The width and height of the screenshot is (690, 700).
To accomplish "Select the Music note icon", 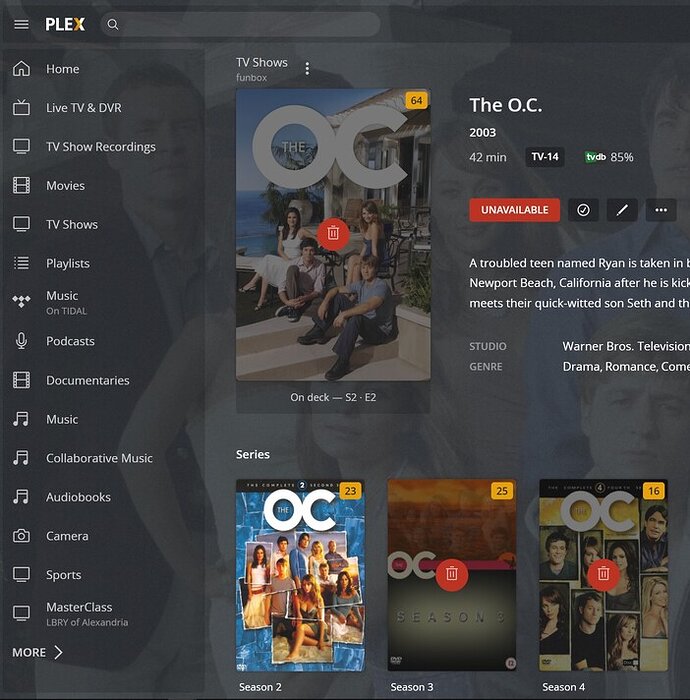I will coord(21,419).
